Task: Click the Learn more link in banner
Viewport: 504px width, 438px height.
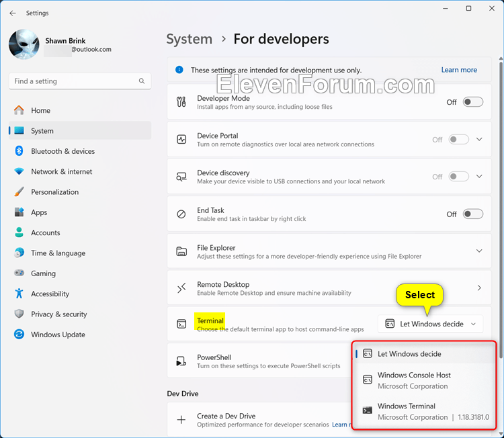Action: [x=459, y=70]
